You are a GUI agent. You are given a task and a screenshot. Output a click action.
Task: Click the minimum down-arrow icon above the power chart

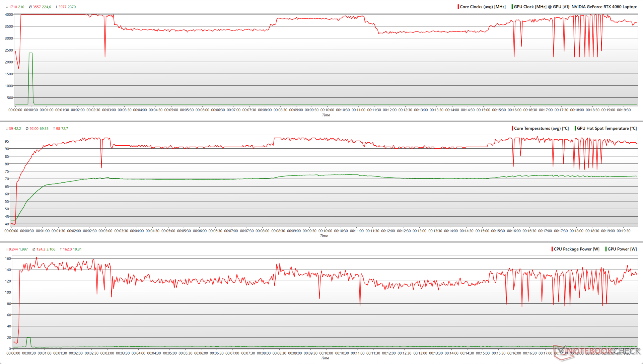pyautogui.click(x=7, y=249)
